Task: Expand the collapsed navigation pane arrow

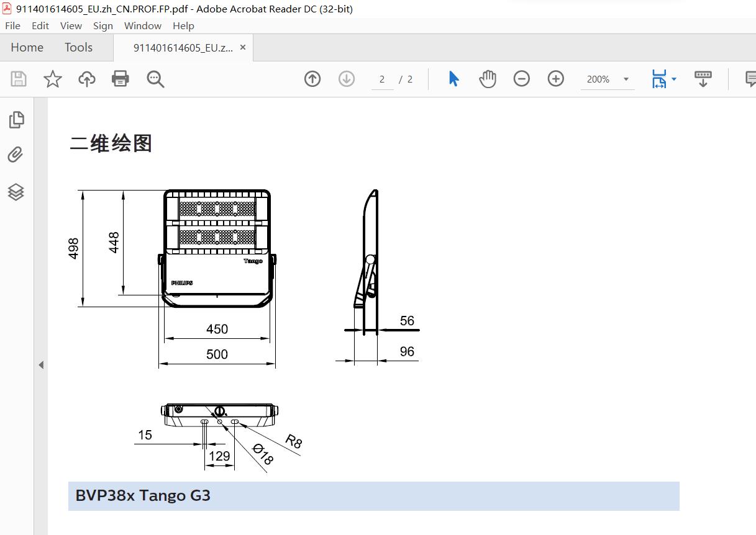Action: point(41,365)
